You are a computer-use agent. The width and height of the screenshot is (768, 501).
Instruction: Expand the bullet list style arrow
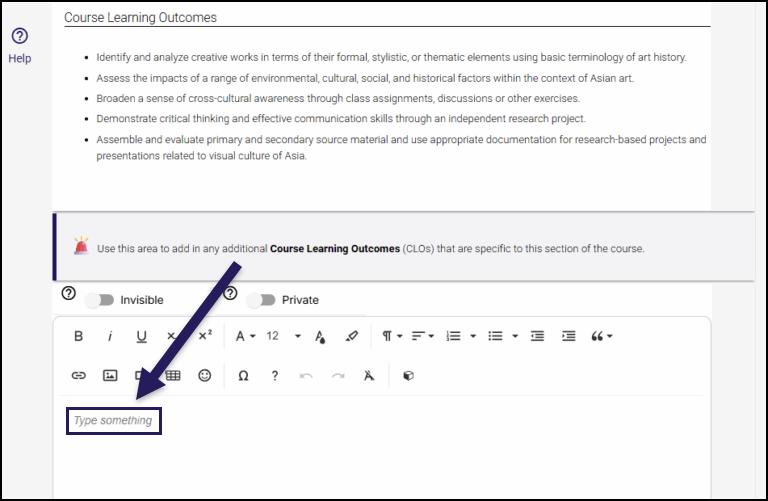click(x=515, y=336)
